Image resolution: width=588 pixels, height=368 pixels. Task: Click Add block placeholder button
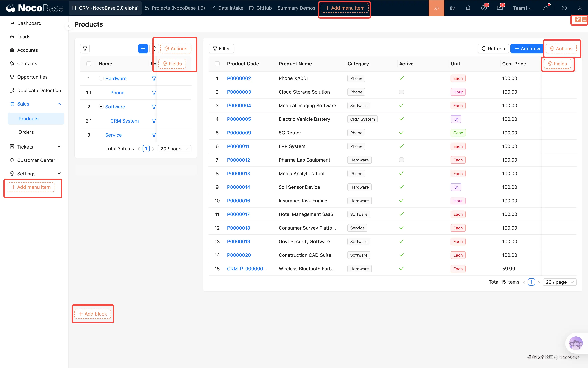click(x=93, y=314)
